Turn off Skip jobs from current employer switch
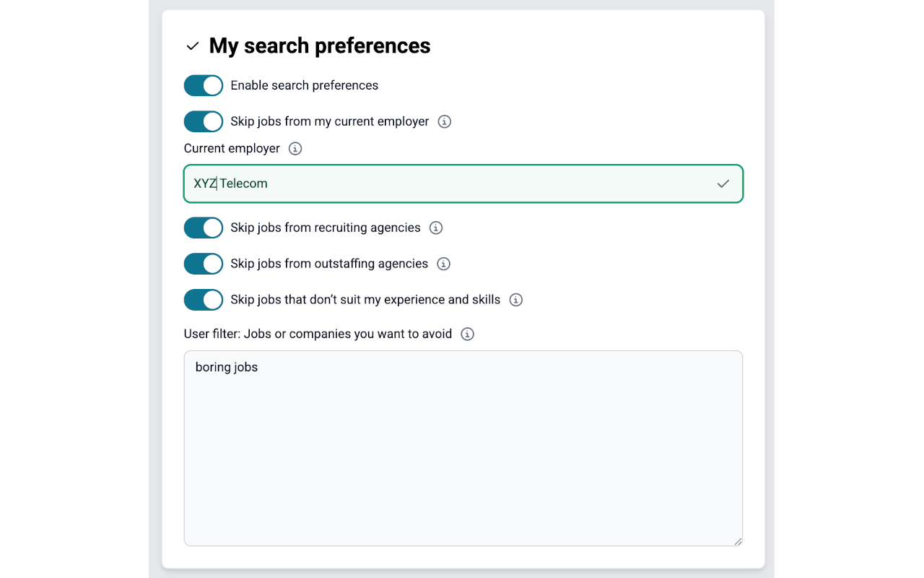Screen dimensions: 924x578 pyautogui.click(x=204, y=121)
